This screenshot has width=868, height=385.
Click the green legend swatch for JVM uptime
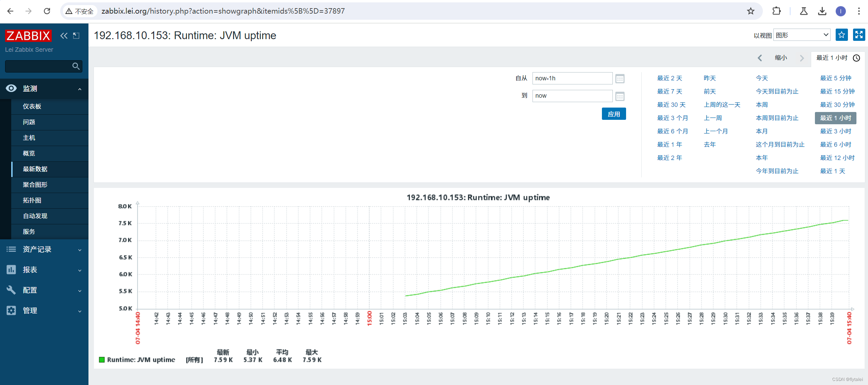coord(102,359)
